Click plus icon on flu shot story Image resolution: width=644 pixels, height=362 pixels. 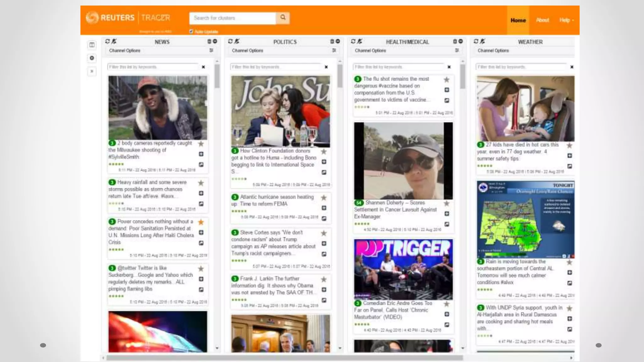pos(447,90)
